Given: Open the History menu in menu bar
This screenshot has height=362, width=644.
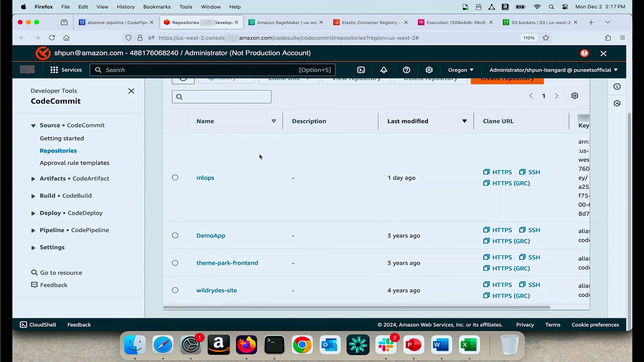Looking at the screenshot, I should point(126,7).
